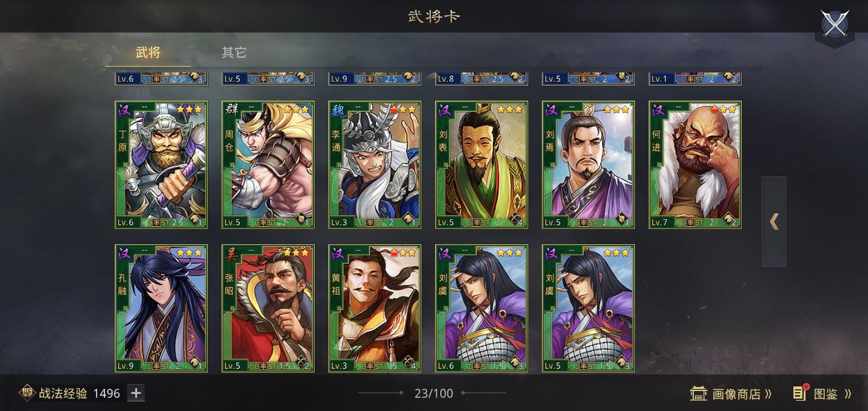This screenshot has height=411, width=868.
Task: Switch to the 武将 tab
Action: coord(148,53)
